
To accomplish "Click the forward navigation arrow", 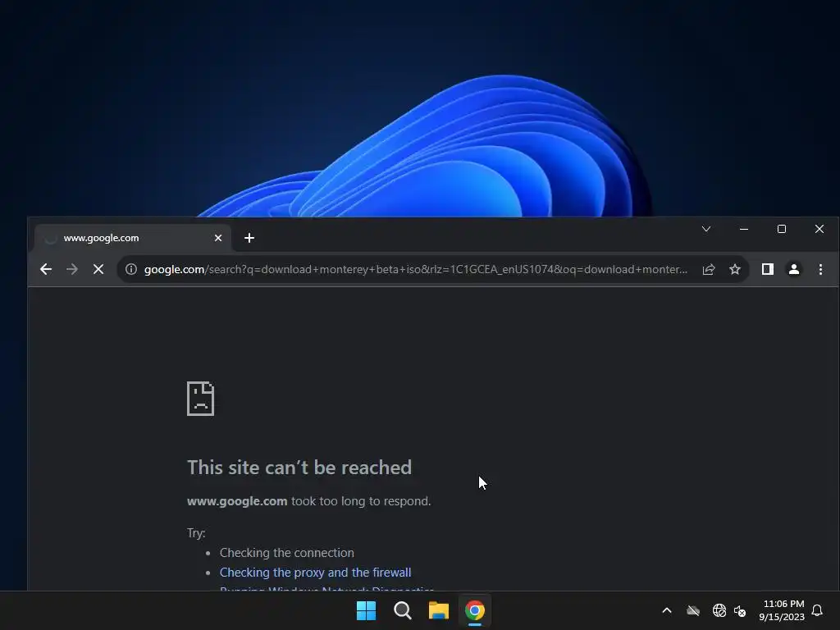I will (72, 269).
